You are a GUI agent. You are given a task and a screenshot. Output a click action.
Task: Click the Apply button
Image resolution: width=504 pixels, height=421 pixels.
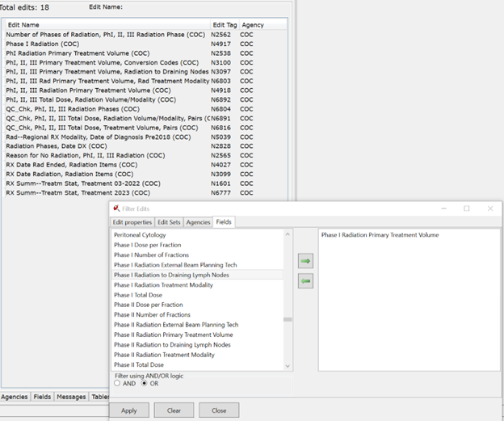coord(129,410)
